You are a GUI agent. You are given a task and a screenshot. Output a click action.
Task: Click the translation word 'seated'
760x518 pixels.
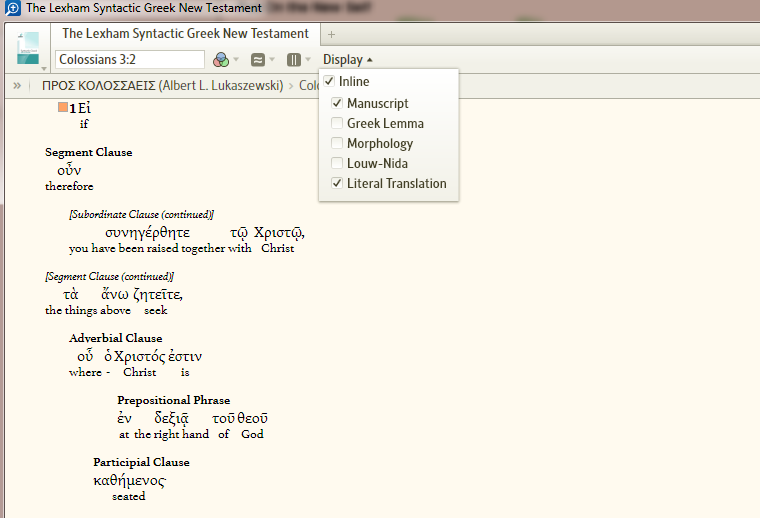point(128,497)
